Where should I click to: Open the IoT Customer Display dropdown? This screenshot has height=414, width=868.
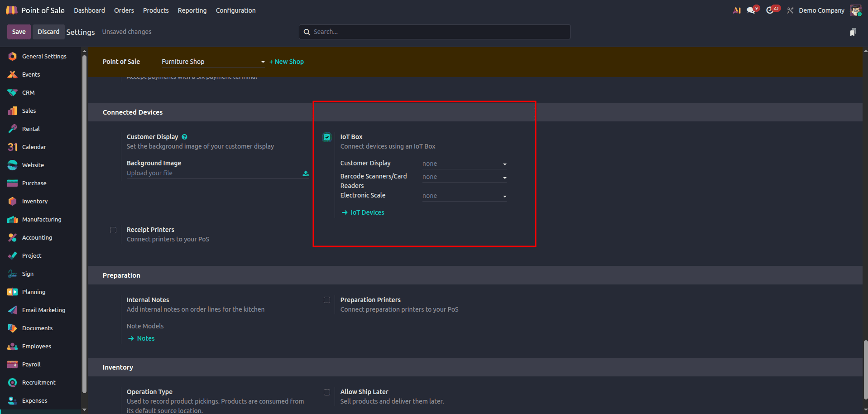464,164
